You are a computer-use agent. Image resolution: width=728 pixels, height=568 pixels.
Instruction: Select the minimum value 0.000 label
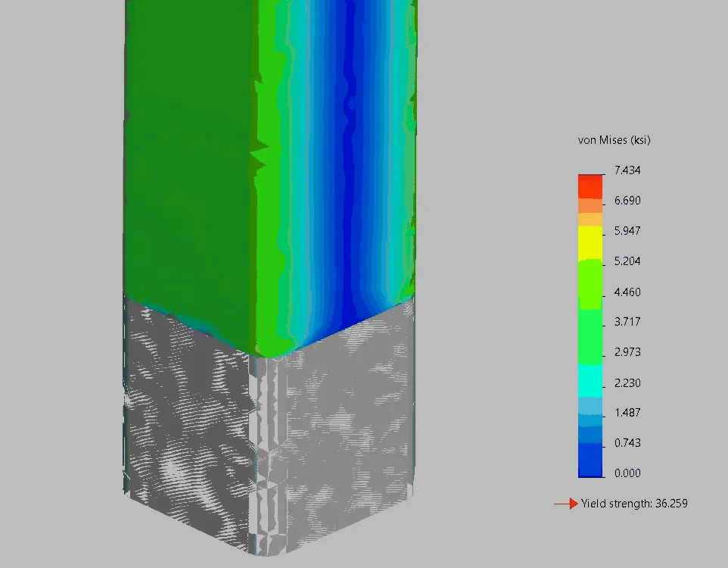click(627, 473)
